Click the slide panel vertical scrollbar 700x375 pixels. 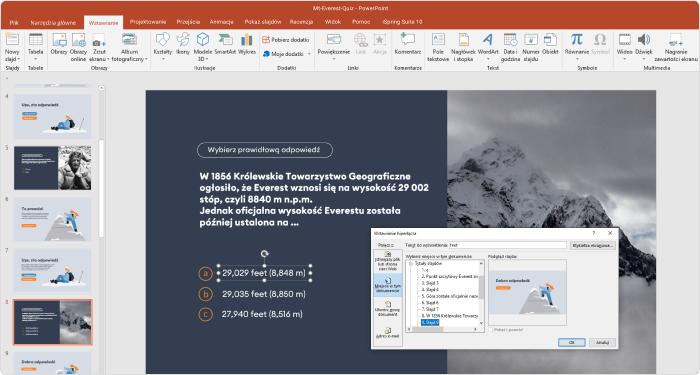[101, 188]
